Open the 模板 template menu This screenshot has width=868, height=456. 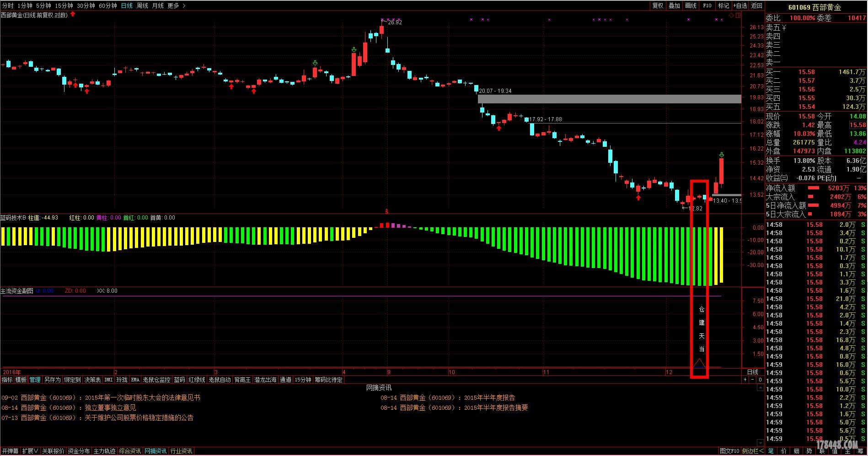[21, 380]
